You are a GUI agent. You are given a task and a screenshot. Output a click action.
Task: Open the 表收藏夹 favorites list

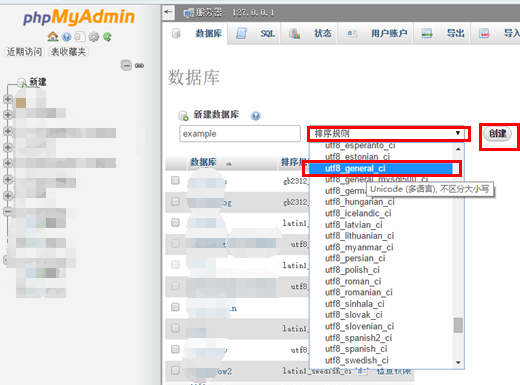click(68, 52)
